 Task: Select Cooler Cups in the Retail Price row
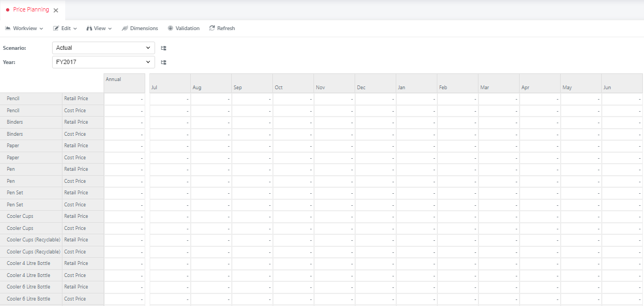(31, 216)
